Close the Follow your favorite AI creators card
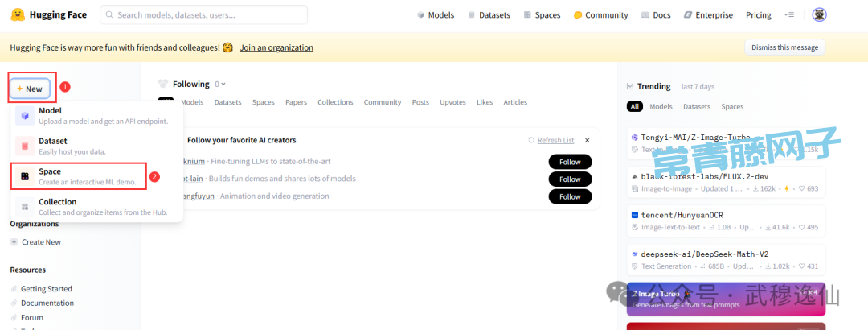 [x=587, y=140]
